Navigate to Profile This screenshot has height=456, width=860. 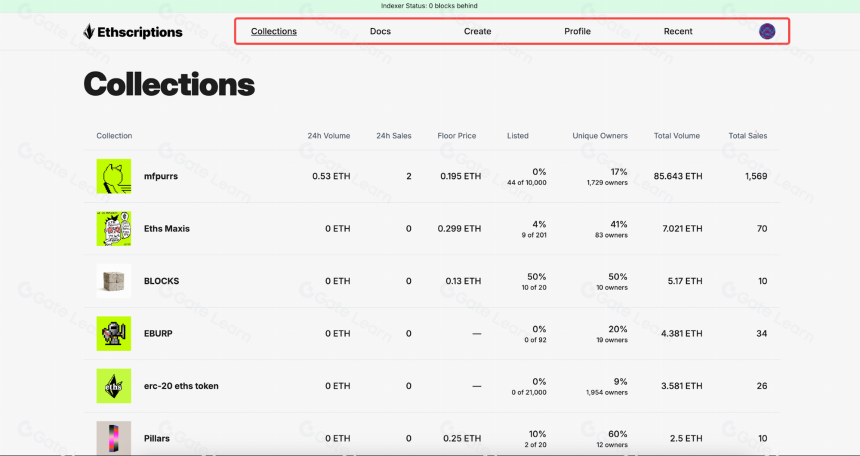tap(578, 31)
